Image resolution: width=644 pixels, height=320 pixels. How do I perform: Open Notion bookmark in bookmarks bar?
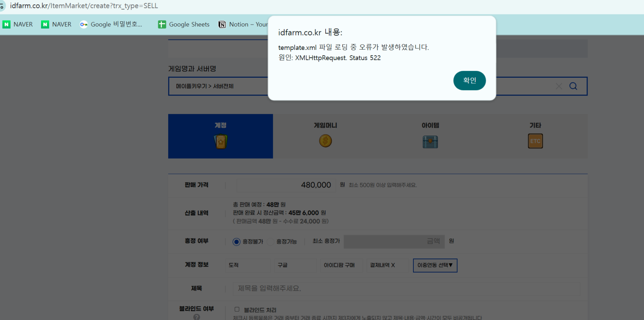tap(243, 25)
